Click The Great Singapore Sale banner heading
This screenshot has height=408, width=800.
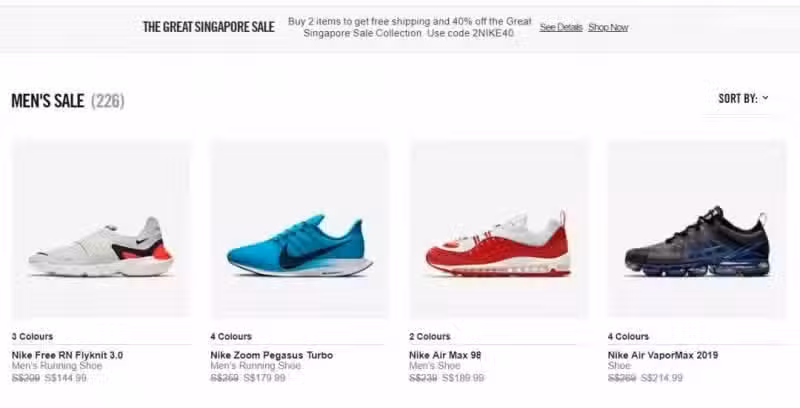coord(209,27)
